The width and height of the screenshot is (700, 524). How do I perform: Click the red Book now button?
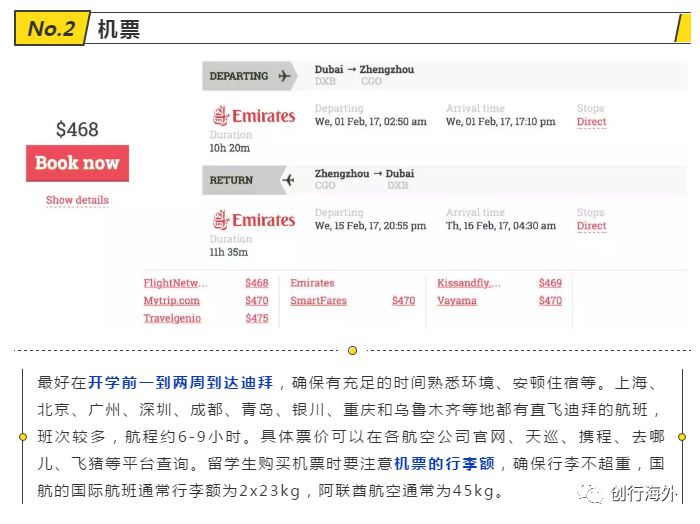(77, 163)
